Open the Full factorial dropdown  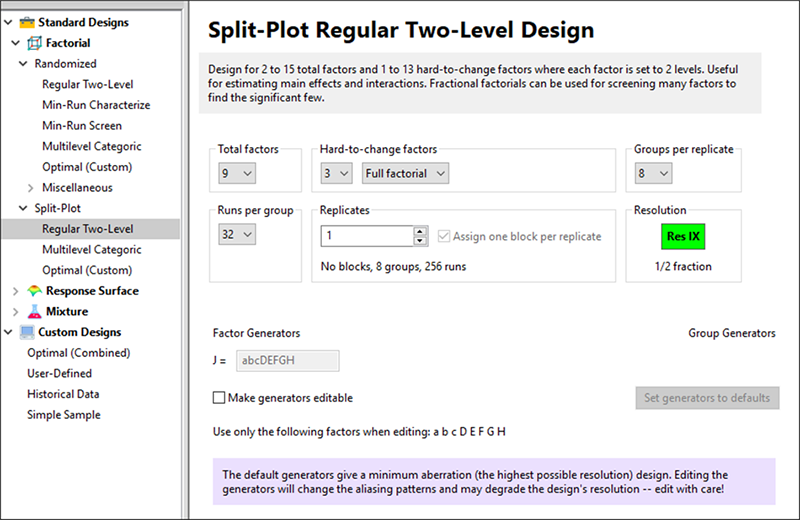click(x=405, y=174)
